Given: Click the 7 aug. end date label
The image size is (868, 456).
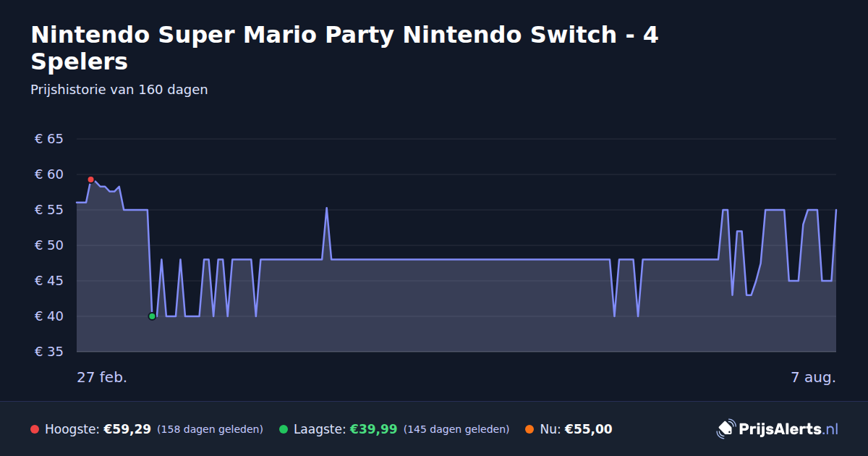Looking at the screenshot, I should 813,377.
